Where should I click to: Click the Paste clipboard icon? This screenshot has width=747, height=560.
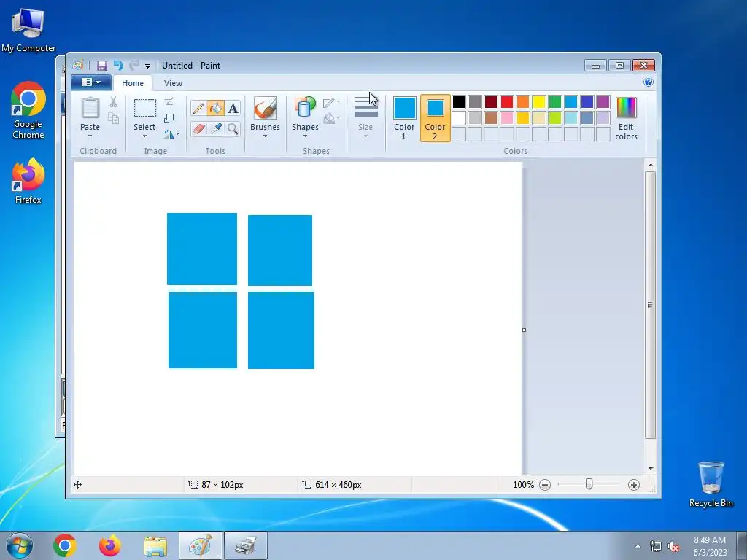click(x=90, y=108)
